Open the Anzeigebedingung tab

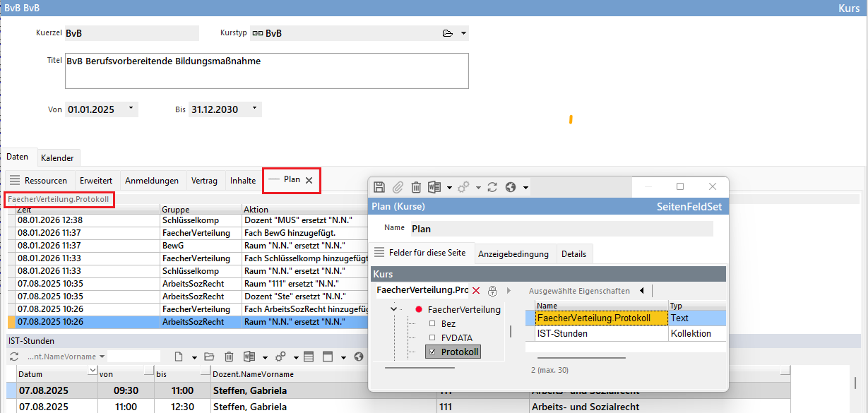tap(513, 253)
